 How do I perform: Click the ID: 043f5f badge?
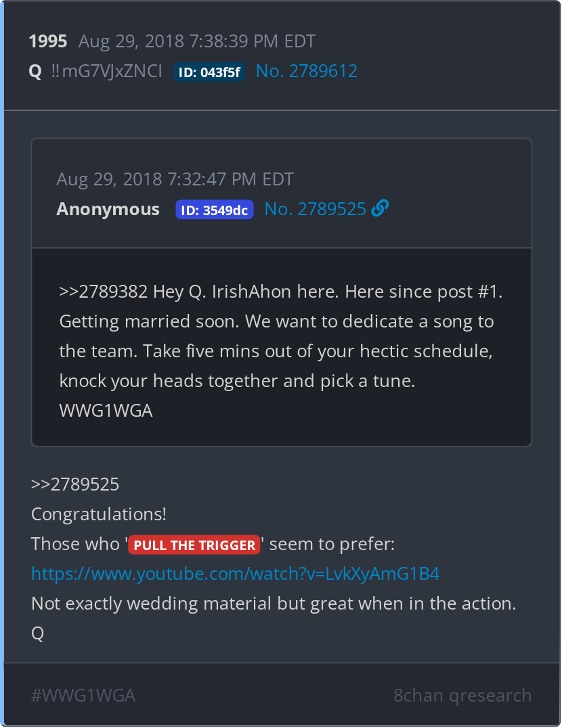209,72
